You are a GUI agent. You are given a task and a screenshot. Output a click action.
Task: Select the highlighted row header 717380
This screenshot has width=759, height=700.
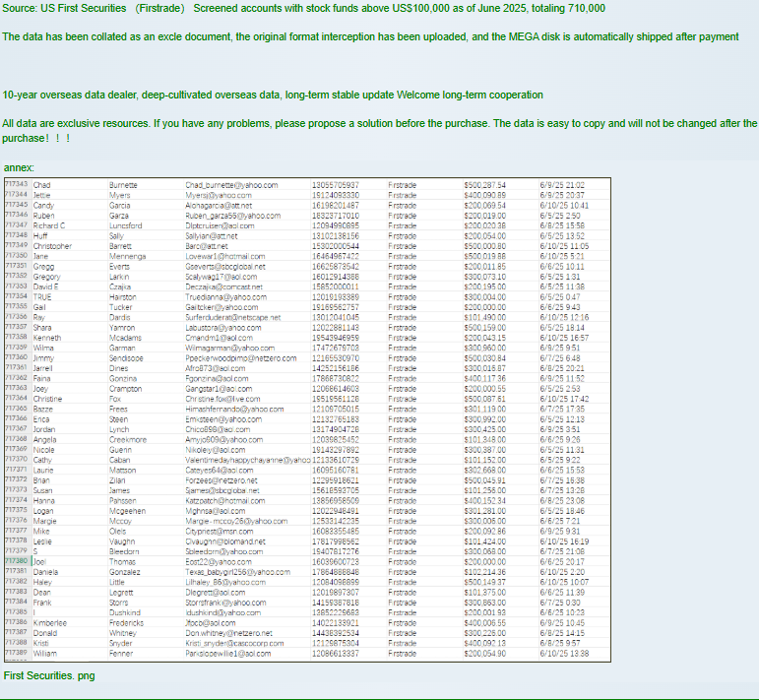(17, 560)
